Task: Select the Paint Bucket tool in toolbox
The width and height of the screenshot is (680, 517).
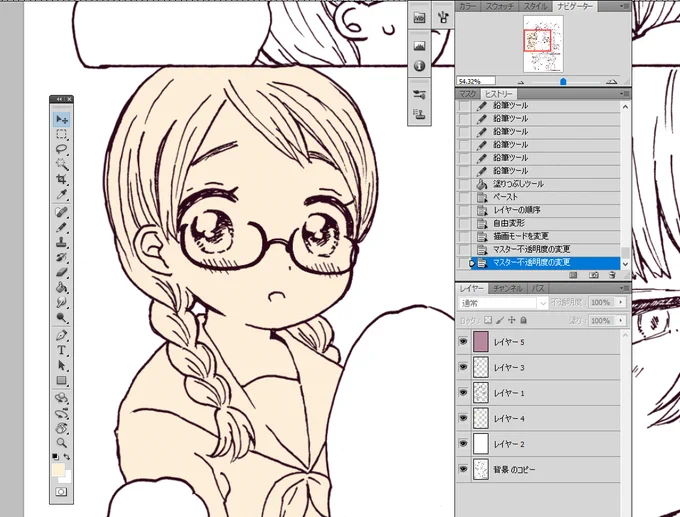Action: (62, 287)
